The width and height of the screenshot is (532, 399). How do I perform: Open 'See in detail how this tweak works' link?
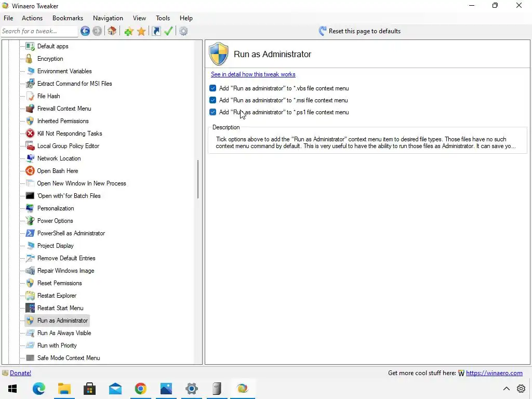pos(253,74)
